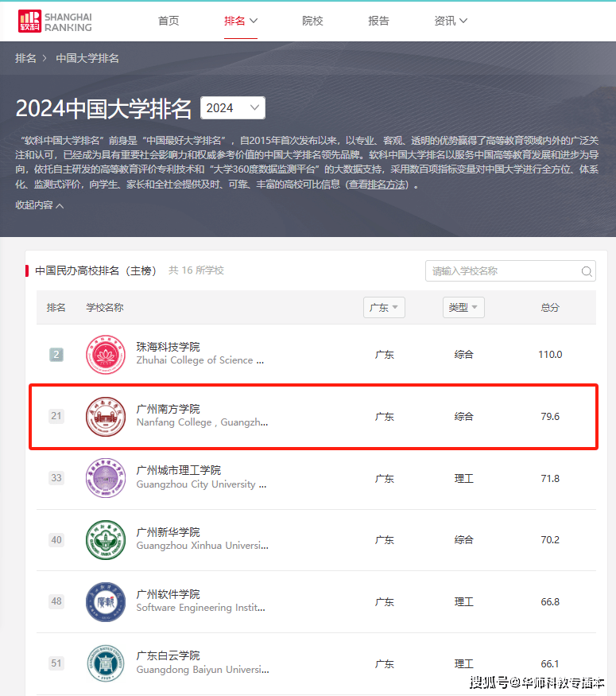
Task: Click Guangzhou Xinhua Universi... English name
Action: click(202, 545)
